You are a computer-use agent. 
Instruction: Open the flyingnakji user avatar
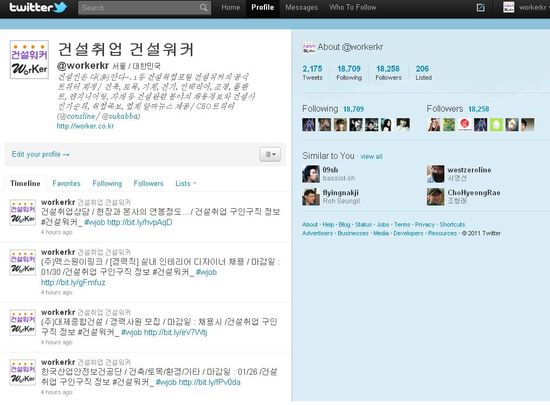[x=311, y=197]
